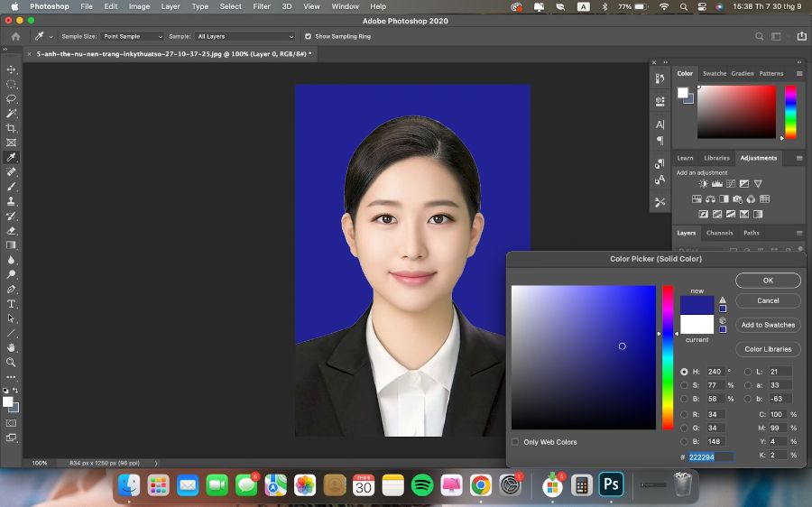Screen dimensions: 812x507
Task: Select the Lab b channel radio button
Action: [x=748, y=398]
